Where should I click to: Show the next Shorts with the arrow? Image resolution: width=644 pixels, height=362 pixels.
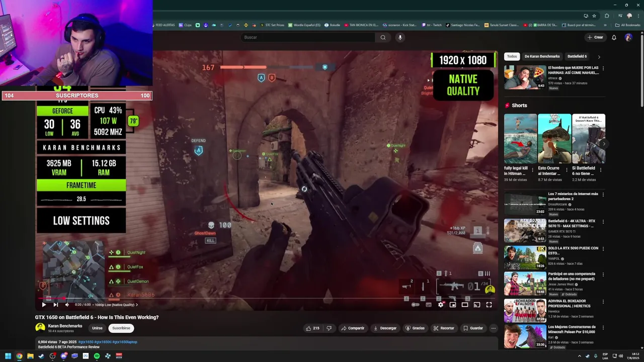pos(603,144)
